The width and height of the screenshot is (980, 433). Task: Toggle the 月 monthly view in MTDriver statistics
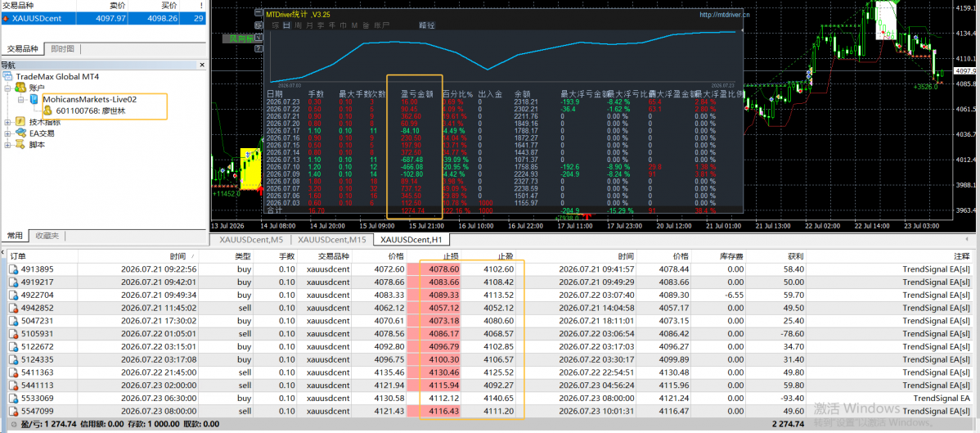[x=309, y=25]
